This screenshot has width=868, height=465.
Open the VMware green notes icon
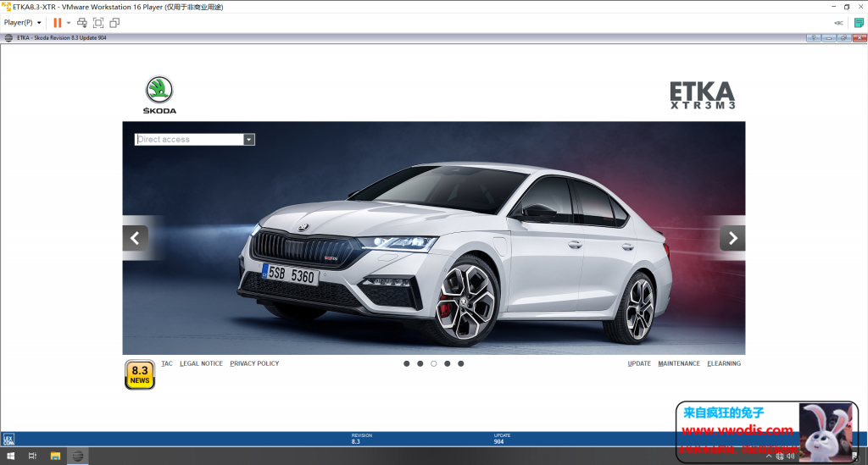coord(859,23)
